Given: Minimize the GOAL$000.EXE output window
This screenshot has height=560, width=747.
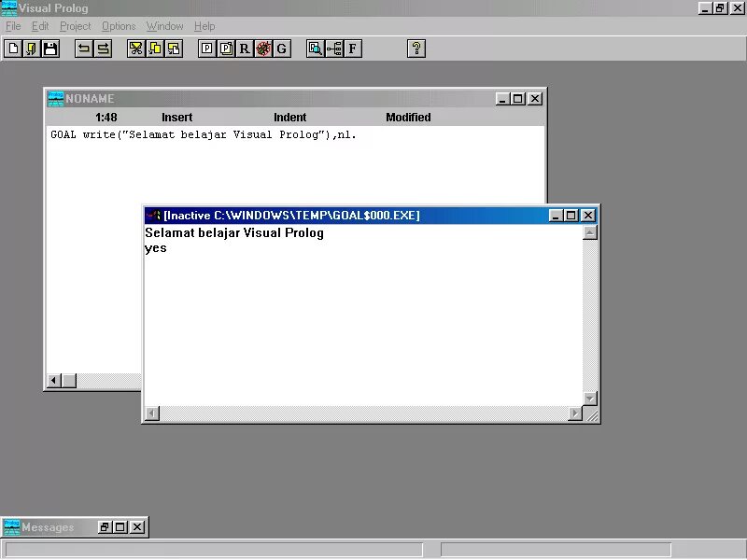Looking at the screenshot, I should 556,216.
